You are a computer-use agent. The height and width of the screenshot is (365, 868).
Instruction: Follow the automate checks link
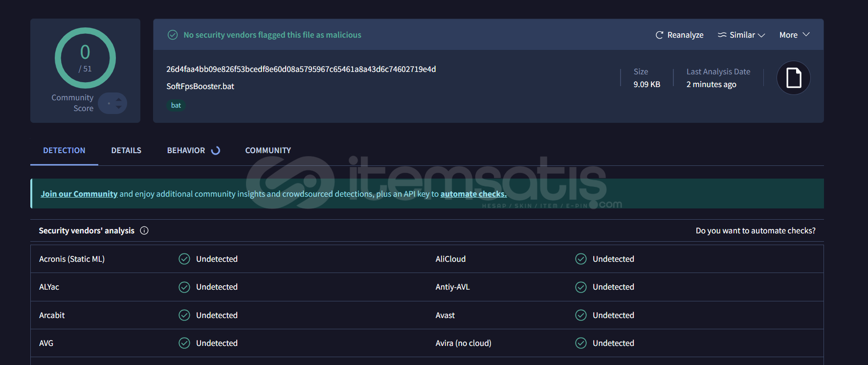pyautogui.click(x=473, y=194)
